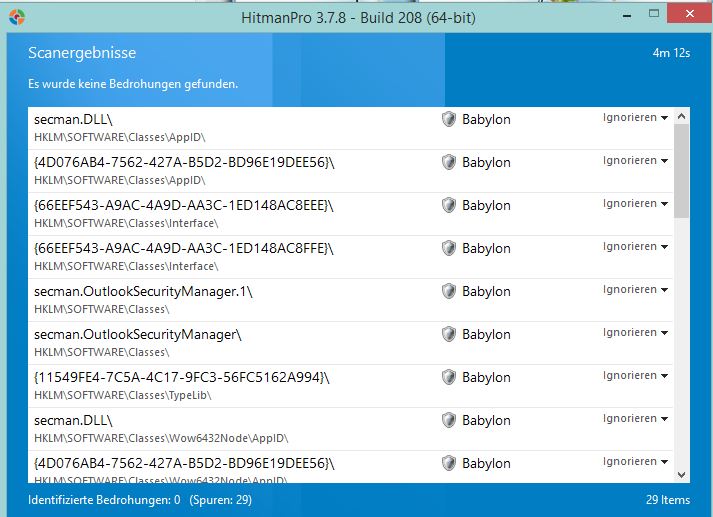This screenshot has width=713, height=517.
Task: Expand Ignorieren options for {11549FE4-7C5A-4C17-9FC3-56FC5162A994}
Action: [x=635, y=375]
